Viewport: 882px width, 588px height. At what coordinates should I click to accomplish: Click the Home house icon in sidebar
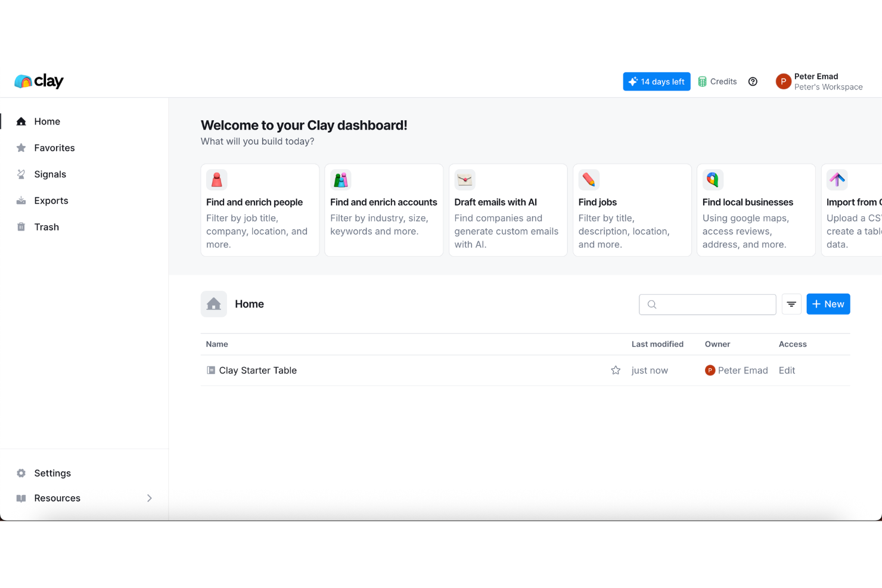click(x=21, y=122)
